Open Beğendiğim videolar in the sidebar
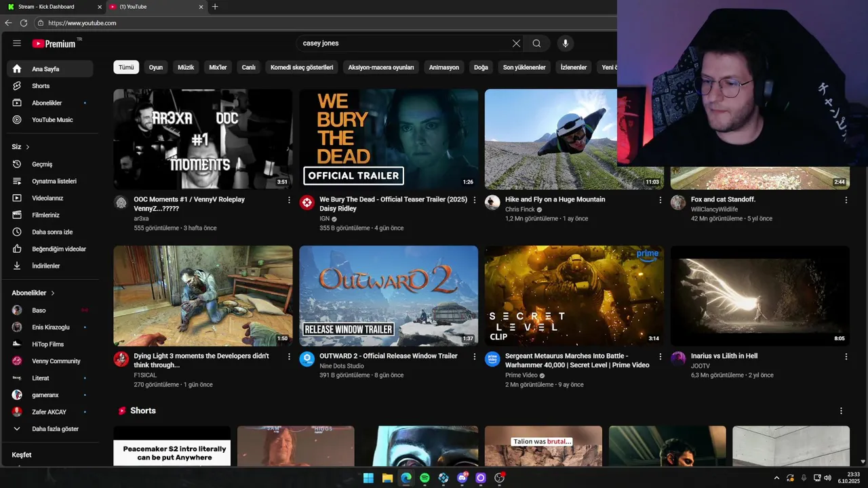 (x=50, y=249)
